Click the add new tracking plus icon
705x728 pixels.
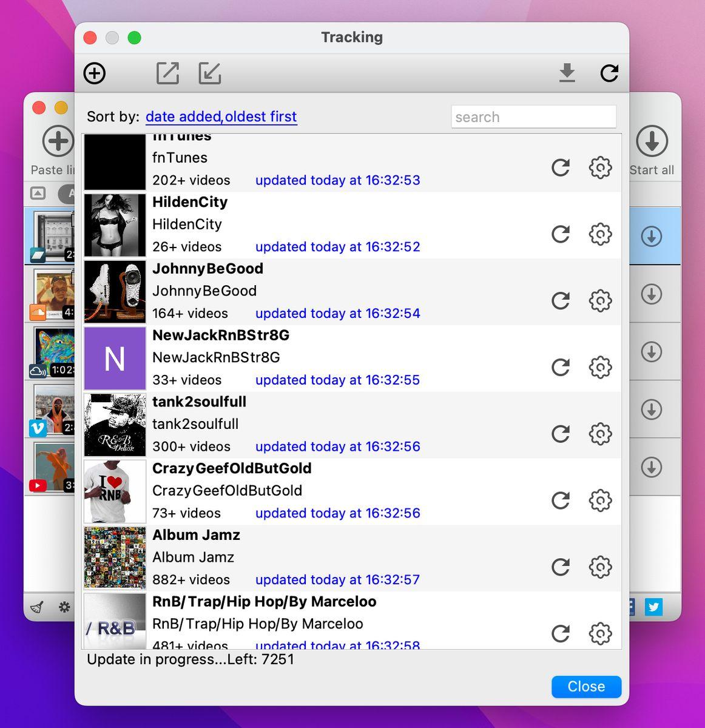[95, 73]
